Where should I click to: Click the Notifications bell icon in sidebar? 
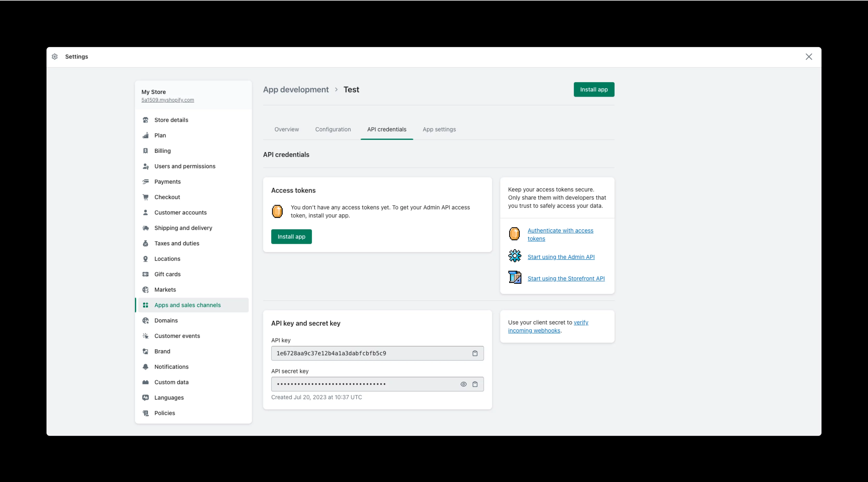pos(145,367)
